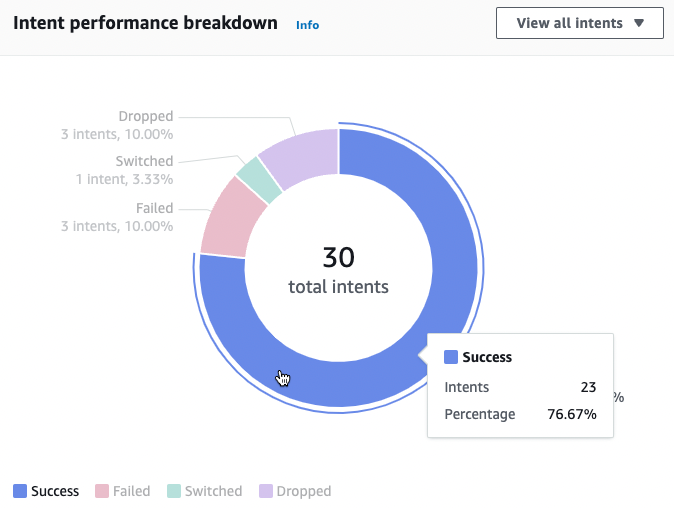Click the Switched 1 intent chart label
This screenshot has height=508, width=674.
click(117, 170)
